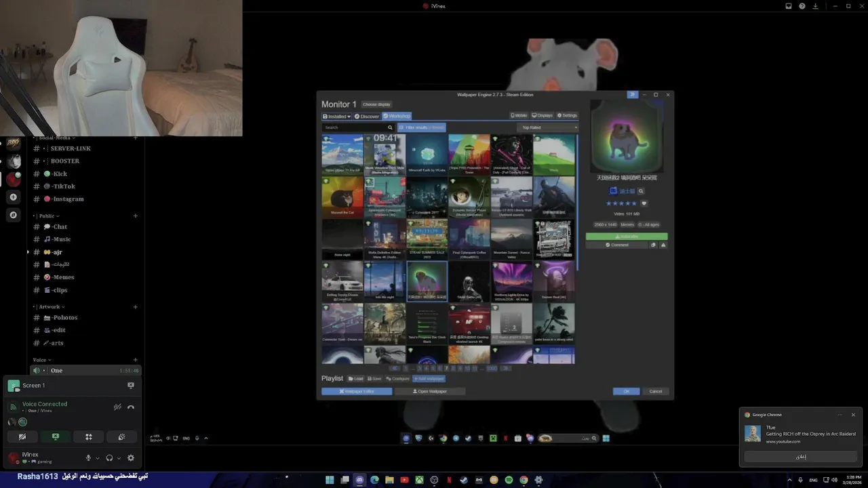Toggle the Filter results panel

coord(421,127)
